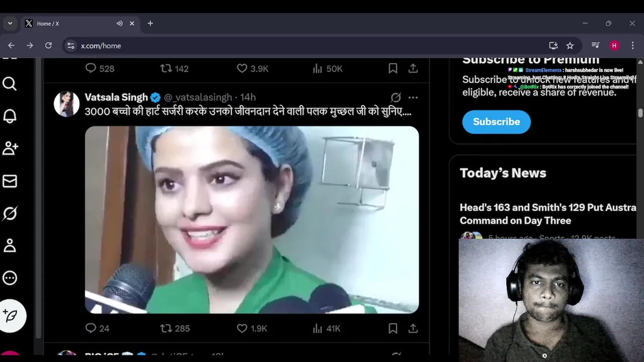View analytics showing 50K views

click(x=327, y=68)
